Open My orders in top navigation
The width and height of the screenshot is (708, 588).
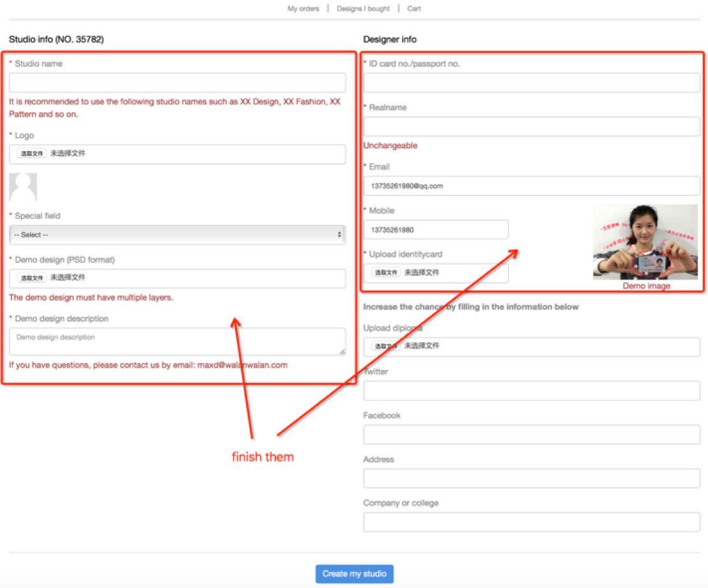303,9
